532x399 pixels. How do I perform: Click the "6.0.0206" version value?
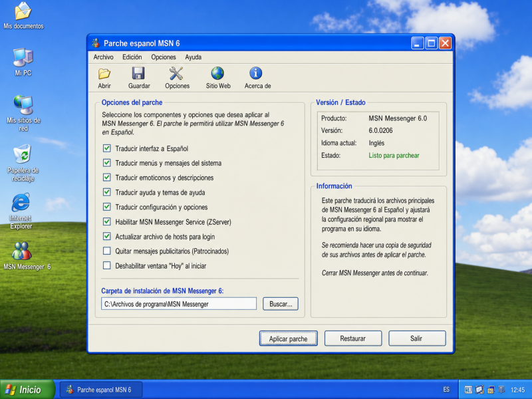tap(380, 130)
